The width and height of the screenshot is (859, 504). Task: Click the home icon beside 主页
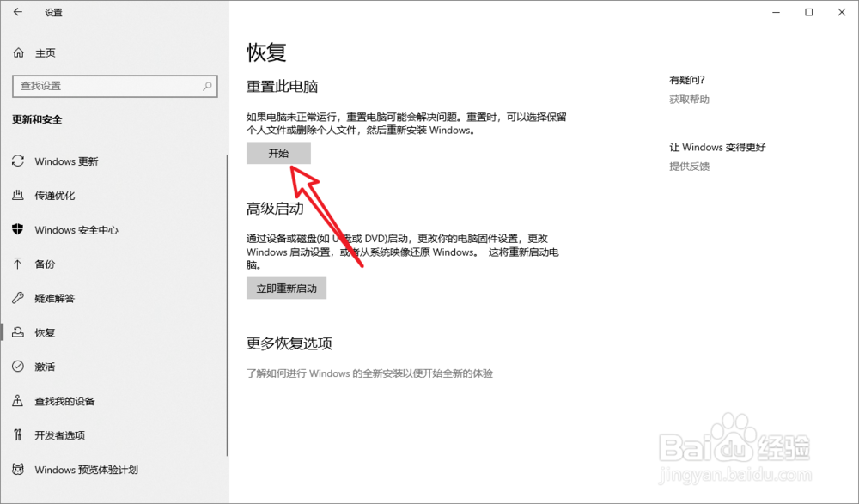click(19, 52)
